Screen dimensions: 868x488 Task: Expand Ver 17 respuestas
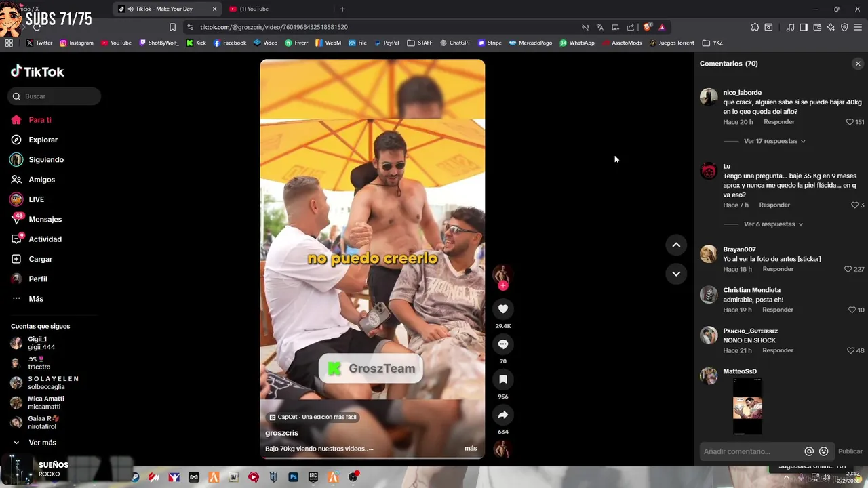tap(774, 141)
